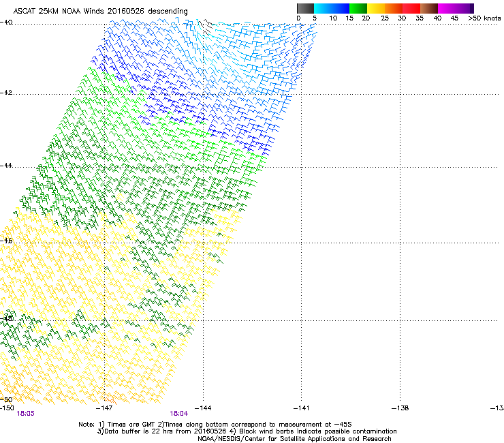Image resolution: width=504 pixels, height=443 pixels.
Task: Click the NOAA/NESDIS credit line
Action: tap(294, 439)
